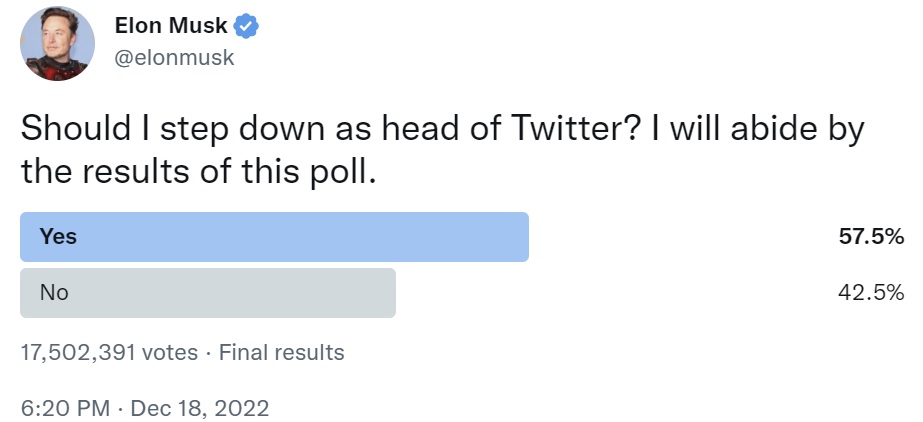Image resolution: width=923 pixels, height=422 pixels.
Task: Click the 57.5% poll result
Action: click(x=872, y=237)
